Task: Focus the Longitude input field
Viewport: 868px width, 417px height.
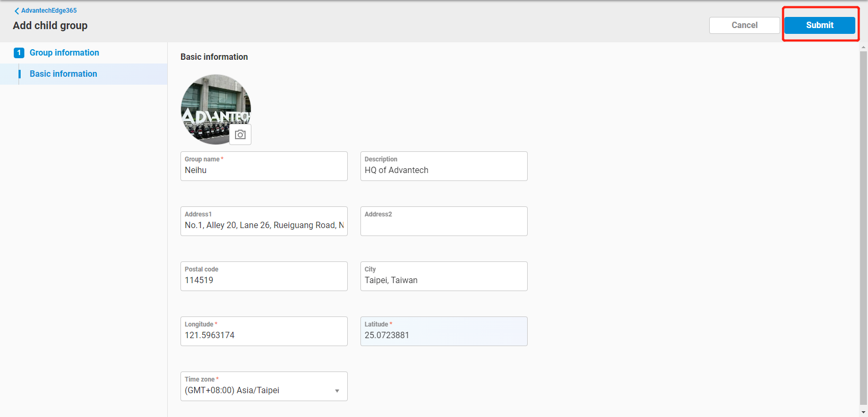Action: click(264, 336)
